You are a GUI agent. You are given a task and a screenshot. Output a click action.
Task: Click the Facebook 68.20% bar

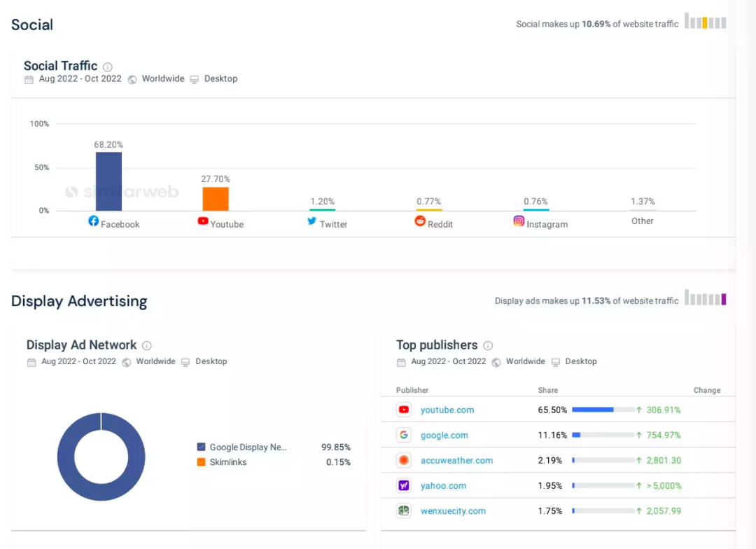[x=108, y=181]
